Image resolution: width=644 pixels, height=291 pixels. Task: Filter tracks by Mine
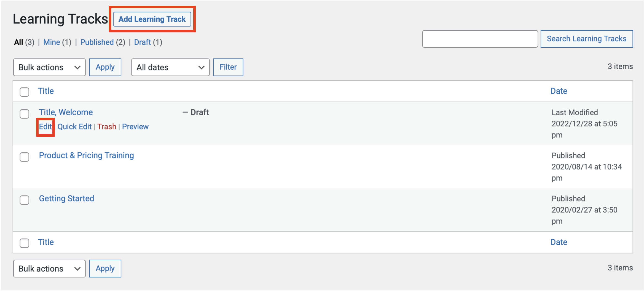tap(52, 42)
